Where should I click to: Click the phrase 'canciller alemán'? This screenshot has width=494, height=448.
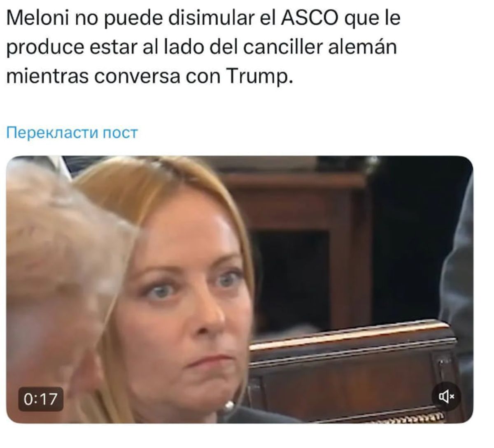click(x=320, y=47)
